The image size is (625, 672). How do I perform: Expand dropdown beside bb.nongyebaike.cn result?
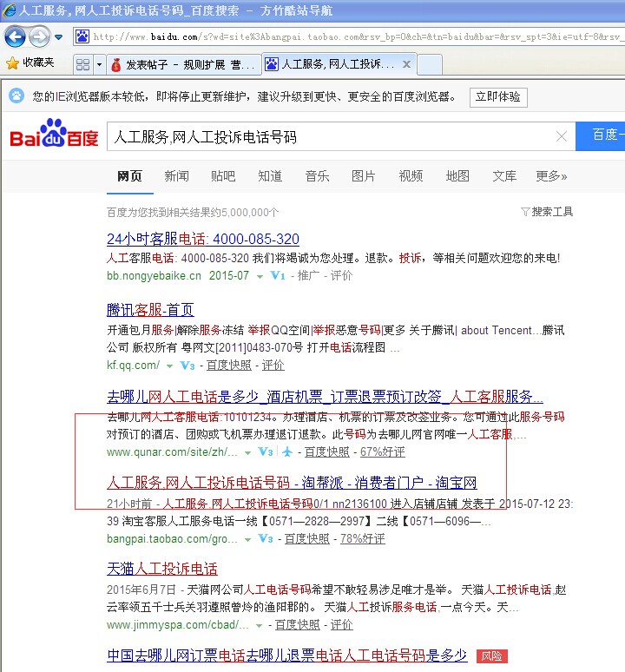pyautogui.click(x=260, y=277)
